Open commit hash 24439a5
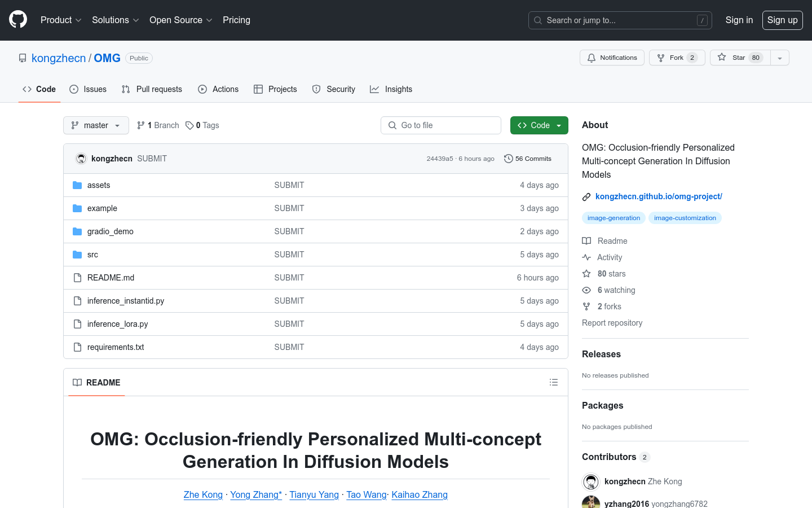Screen dimensions: 812x508 pos(440,159)
